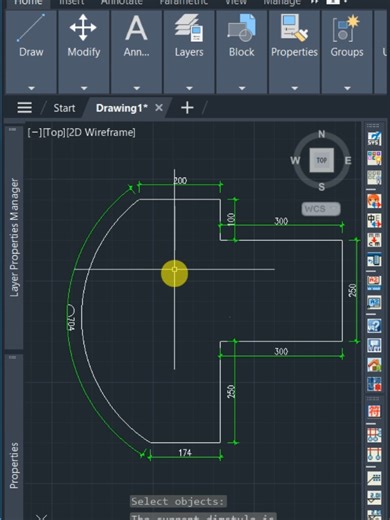Viewport: 390px width, 520px height.
Task: Select the 100 vertical dimension text
Action: click(x=230, y=219)
